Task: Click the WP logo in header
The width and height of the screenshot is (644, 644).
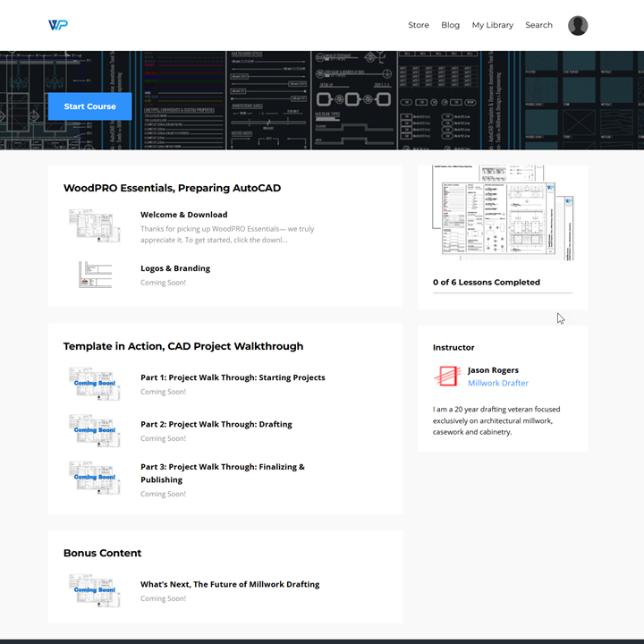Action: [x=58, y=25]
